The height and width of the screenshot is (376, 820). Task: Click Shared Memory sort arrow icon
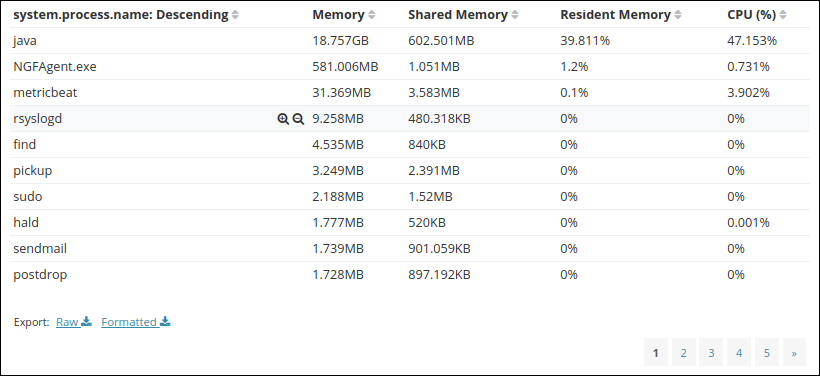click(x=515, y=15)
